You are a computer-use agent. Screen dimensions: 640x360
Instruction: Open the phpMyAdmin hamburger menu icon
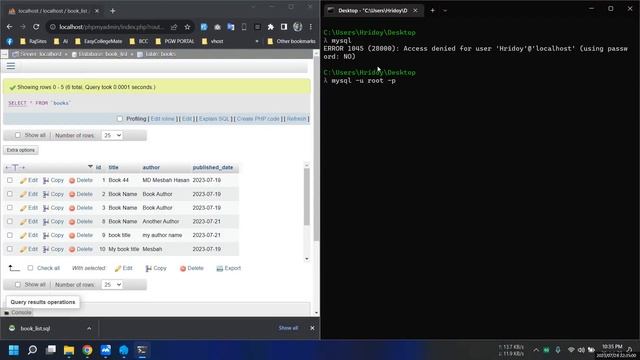[x=11, y=66]
